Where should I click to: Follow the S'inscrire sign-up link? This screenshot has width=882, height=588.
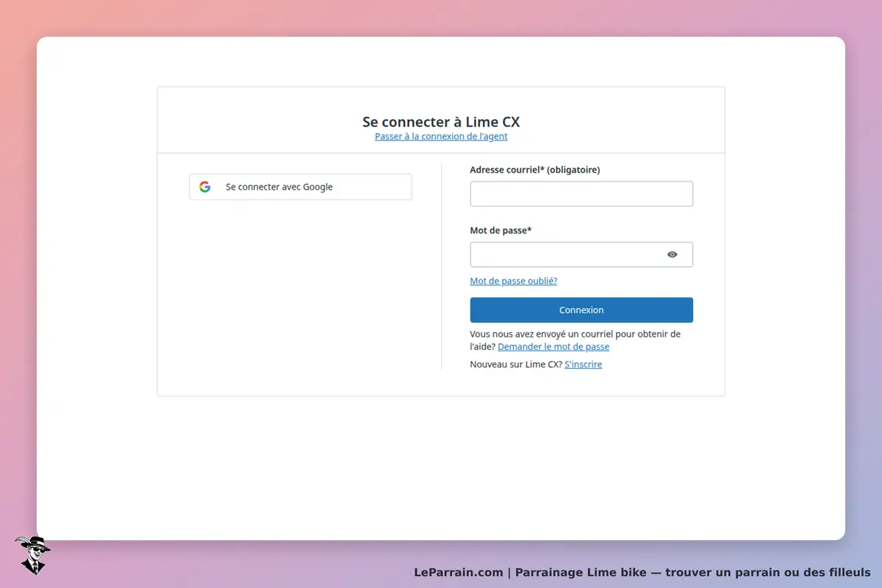click(584, 365)
